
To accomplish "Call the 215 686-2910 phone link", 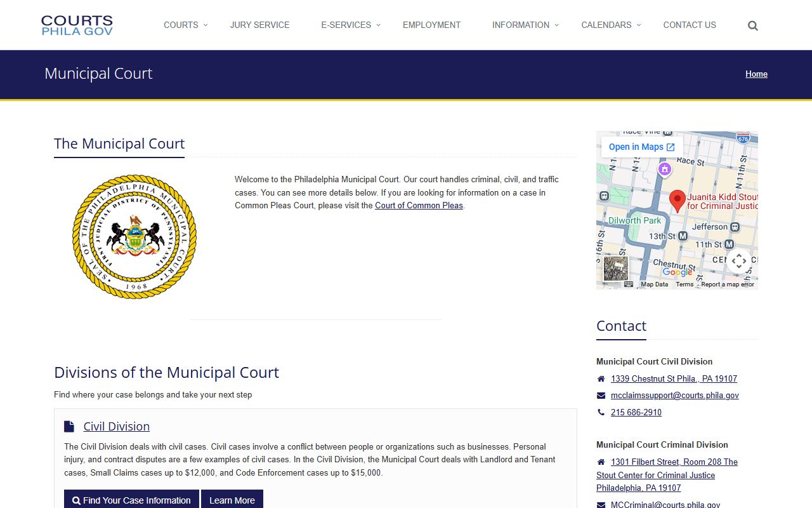I will click(x=636, y=412).
